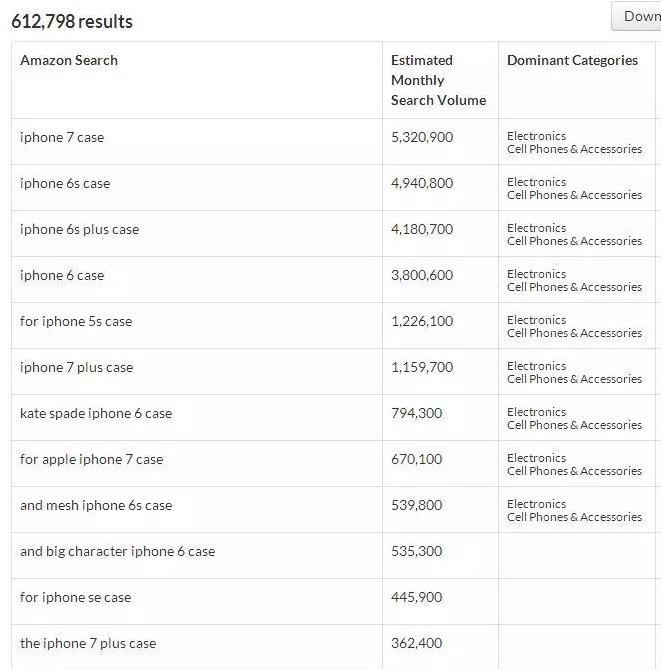
Task: Click the 1,226,100 search volume value
Action: tap(422, 322)
